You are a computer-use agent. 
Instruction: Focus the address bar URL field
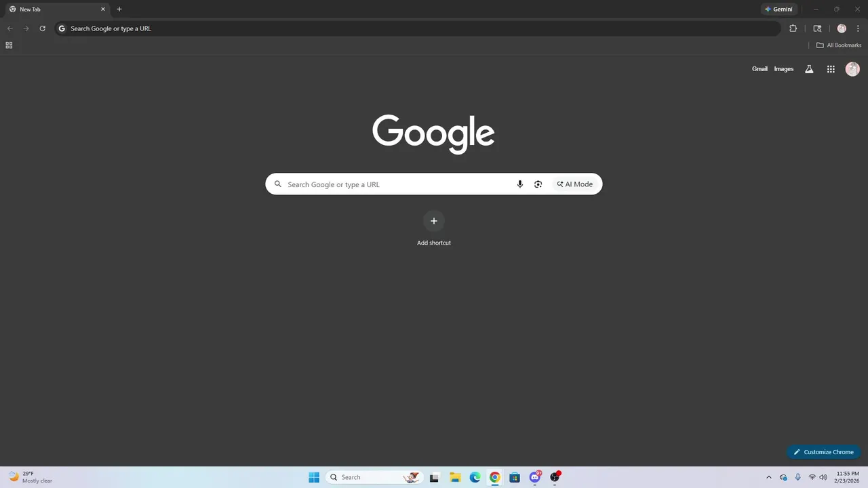click(x=417, y=28)
